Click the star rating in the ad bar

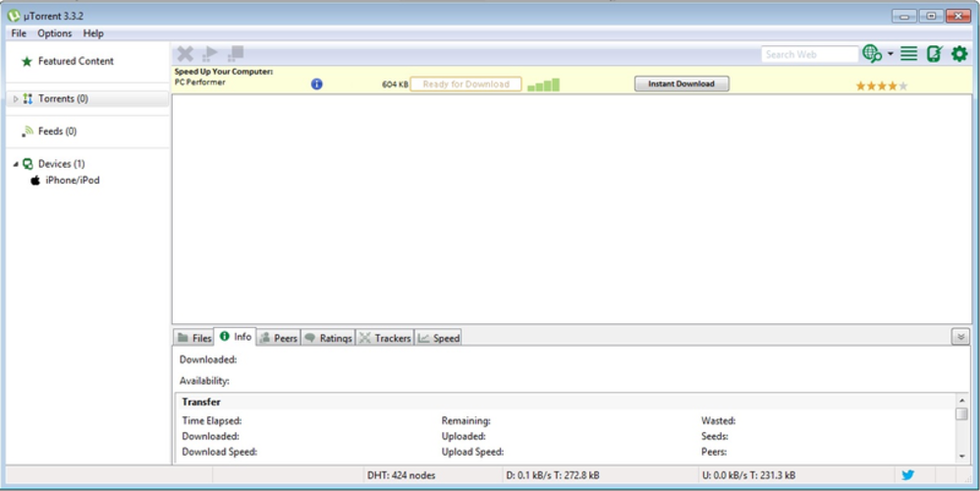tap(881, 86)
